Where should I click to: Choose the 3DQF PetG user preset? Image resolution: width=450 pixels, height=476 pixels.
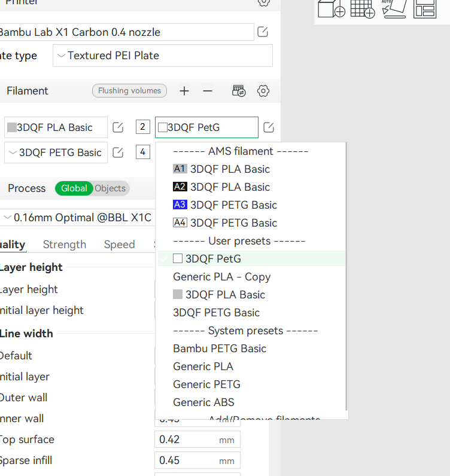pyautogui.click(x=251, y=259)
